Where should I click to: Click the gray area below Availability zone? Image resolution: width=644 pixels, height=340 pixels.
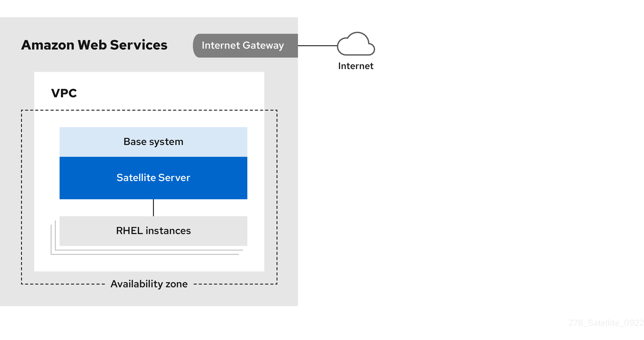pos(149,296)
